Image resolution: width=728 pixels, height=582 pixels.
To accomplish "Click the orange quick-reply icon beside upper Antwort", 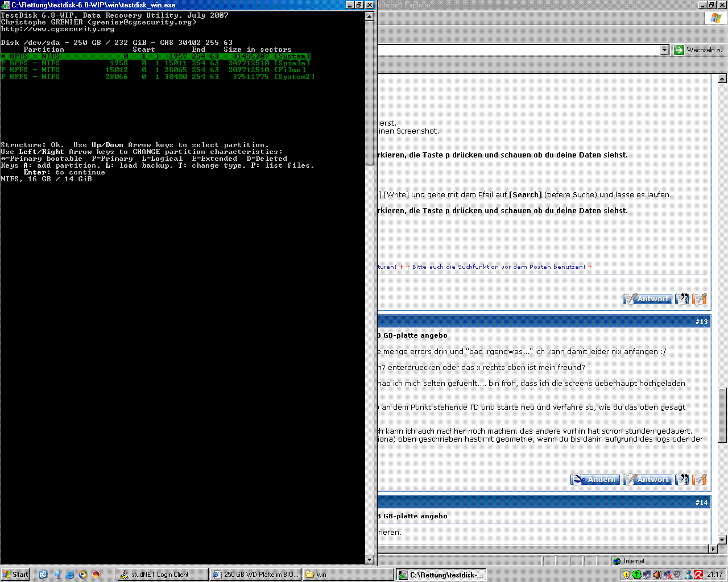I will (700, 299).
